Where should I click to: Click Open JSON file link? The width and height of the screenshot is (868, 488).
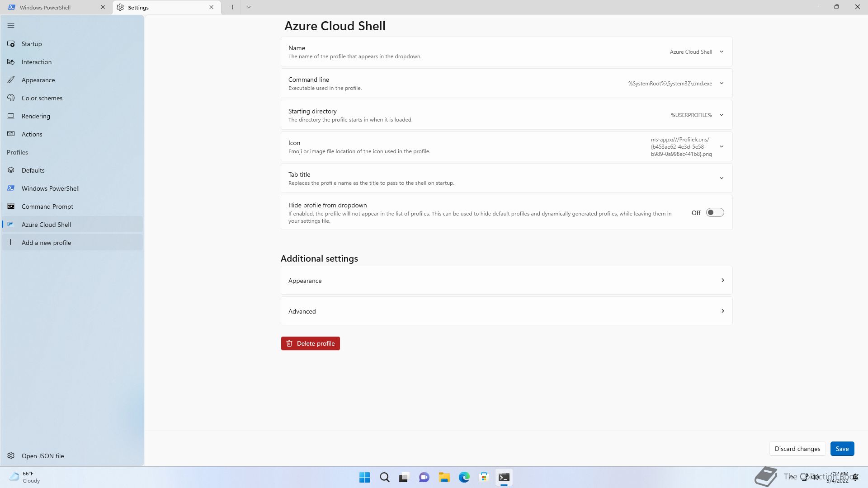[x=72, y=456]
